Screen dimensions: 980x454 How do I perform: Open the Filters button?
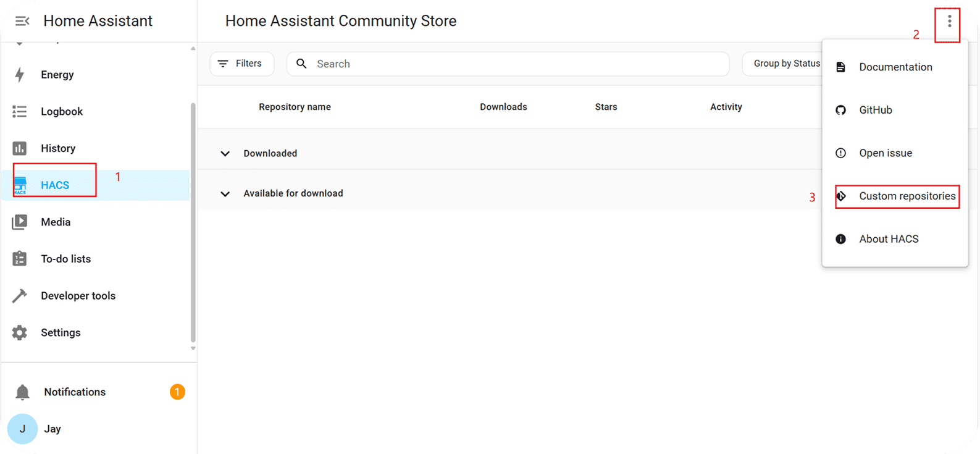241,64
